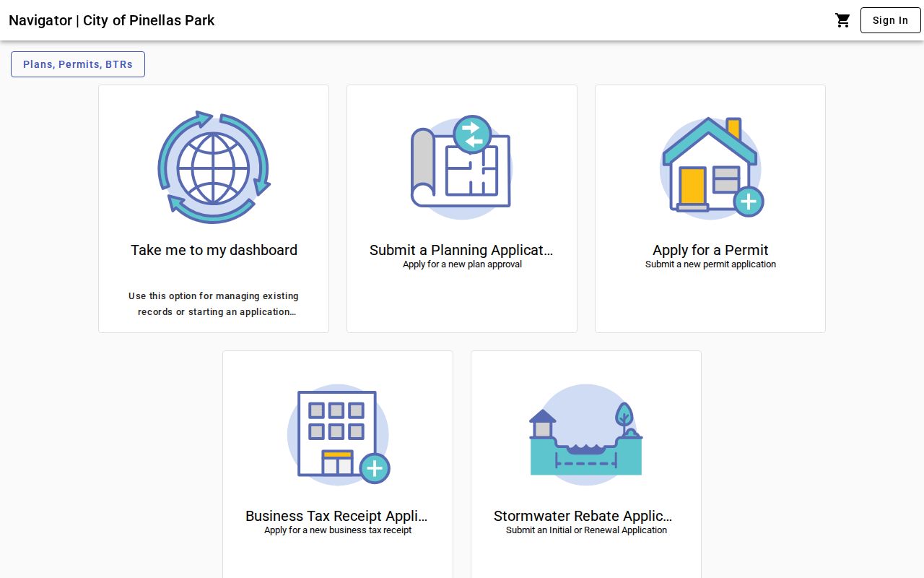Open the shopping cart

842,20
